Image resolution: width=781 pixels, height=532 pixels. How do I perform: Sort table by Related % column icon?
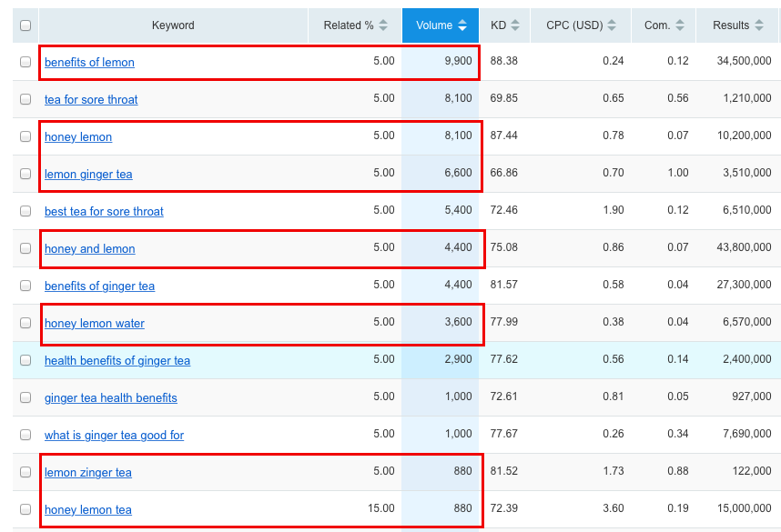[x=383, y=25]
